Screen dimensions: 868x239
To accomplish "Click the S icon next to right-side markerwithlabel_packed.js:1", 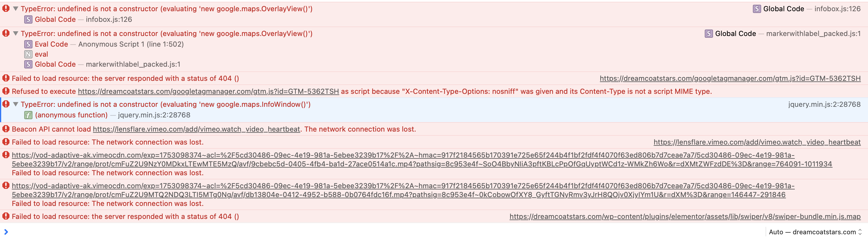I will click(x=709, y=34).
